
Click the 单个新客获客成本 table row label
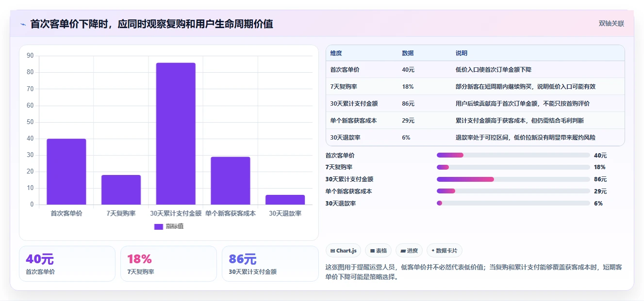[x=354, y=121]
